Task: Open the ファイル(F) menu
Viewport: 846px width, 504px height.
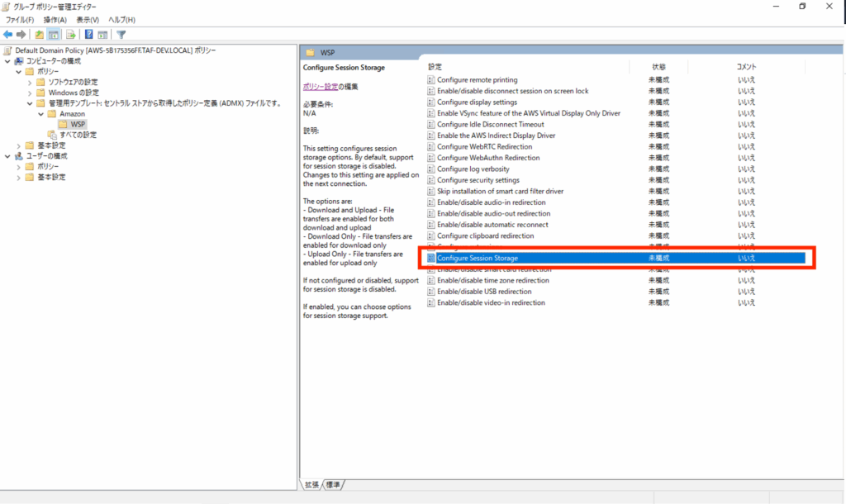Action: [x=20, y=19]
